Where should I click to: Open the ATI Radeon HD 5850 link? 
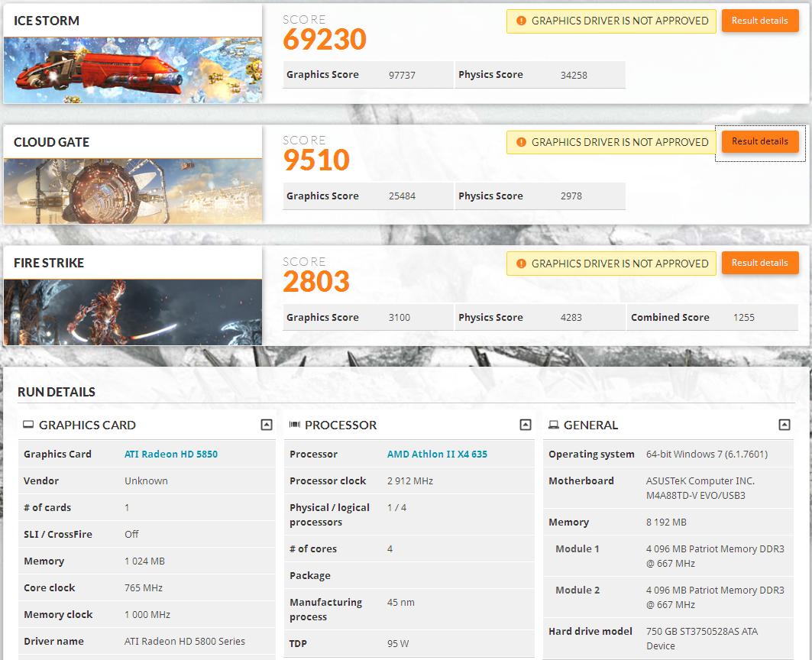pyautogui.click(x=171, y=455)
